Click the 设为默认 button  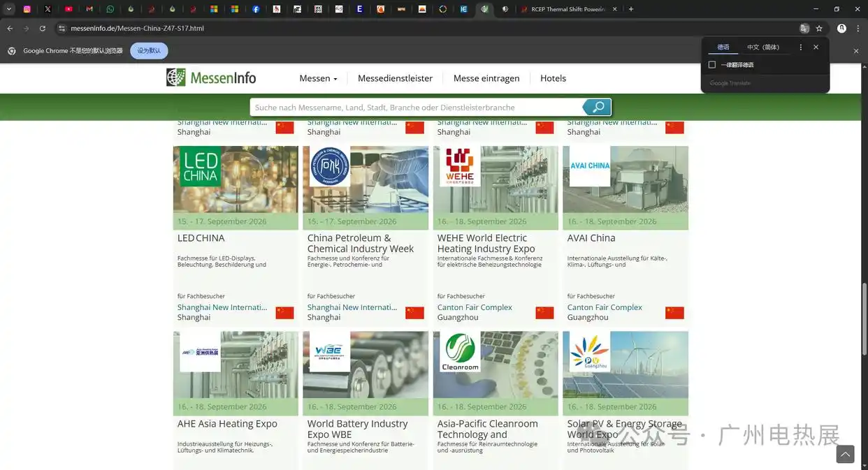(x=149, y=51)
